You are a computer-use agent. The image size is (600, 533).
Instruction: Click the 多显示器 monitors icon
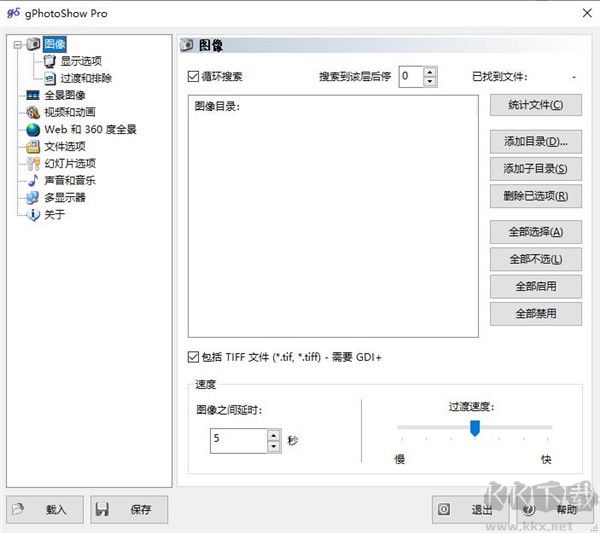pos(33,197)
